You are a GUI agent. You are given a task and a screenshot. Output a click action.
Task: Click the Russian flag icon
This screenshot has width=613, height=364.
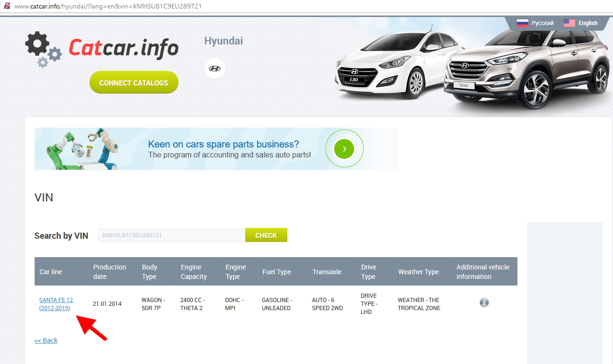522,23
